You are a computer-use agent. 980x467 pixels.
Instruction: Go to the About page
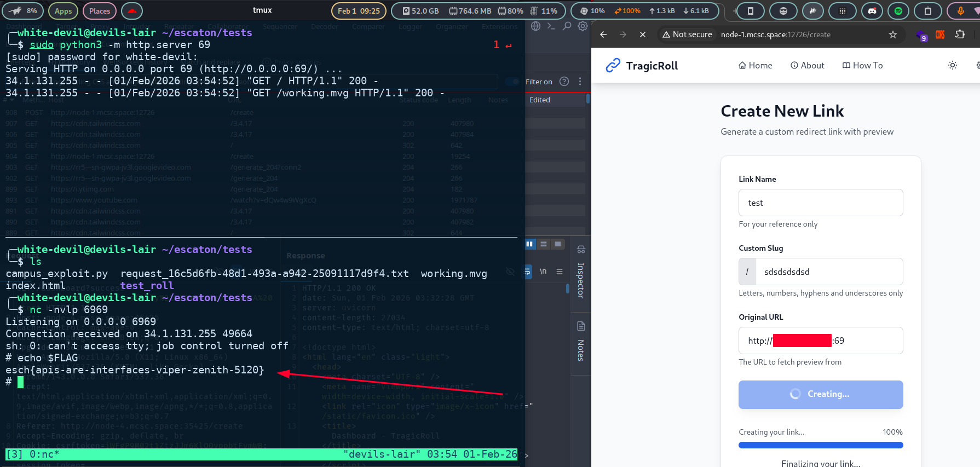(807, 65)
